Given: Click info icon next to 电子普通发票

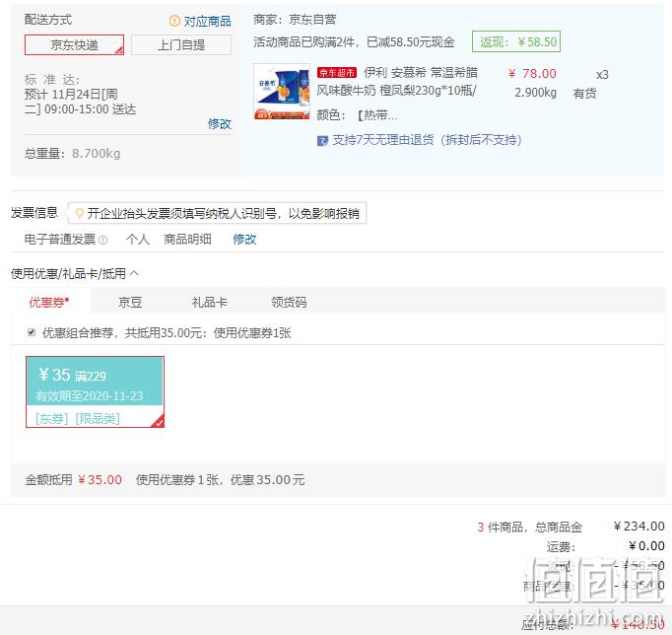Looking at the screenshot, I should click(102, 241).
